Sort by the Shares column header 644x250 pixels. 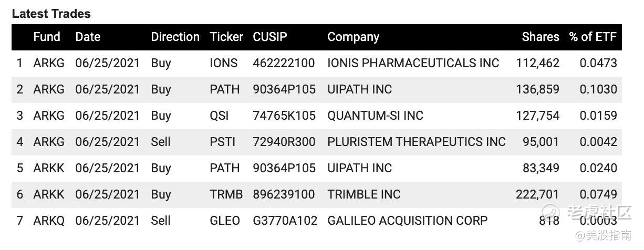(541, 37)
